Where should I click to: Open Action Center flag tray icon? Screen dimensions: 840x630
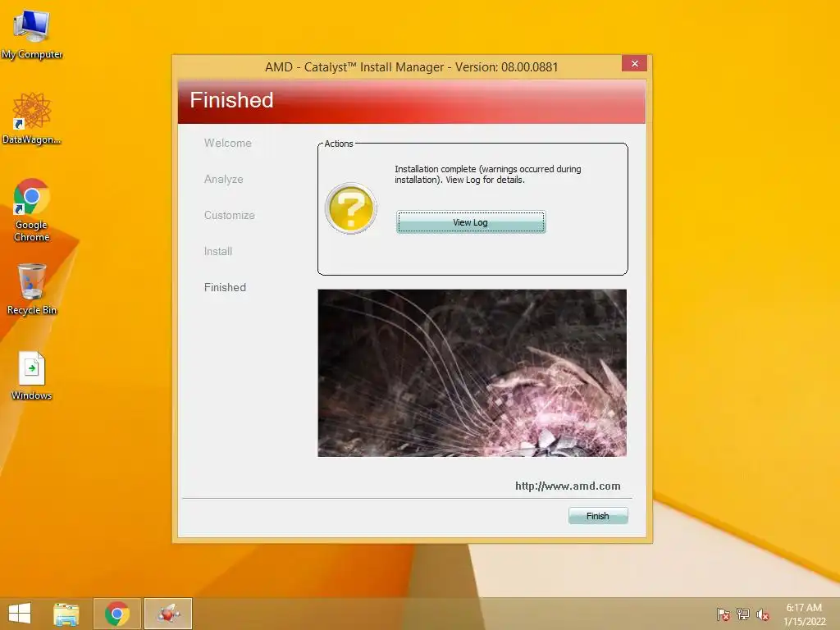pos(723,614)
